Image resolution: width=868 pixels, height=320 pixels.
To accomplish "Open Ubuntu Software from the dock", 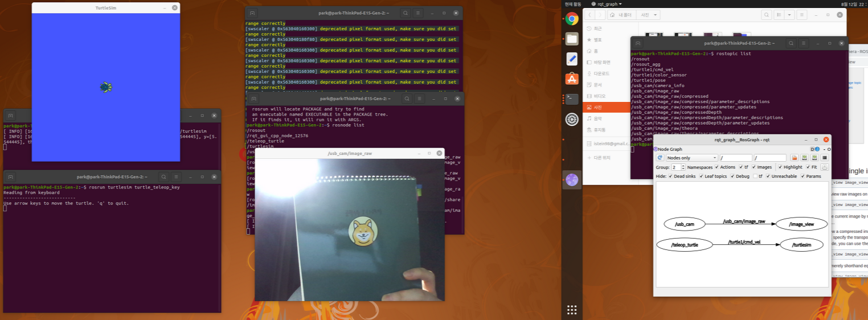I will click(572, 79).
